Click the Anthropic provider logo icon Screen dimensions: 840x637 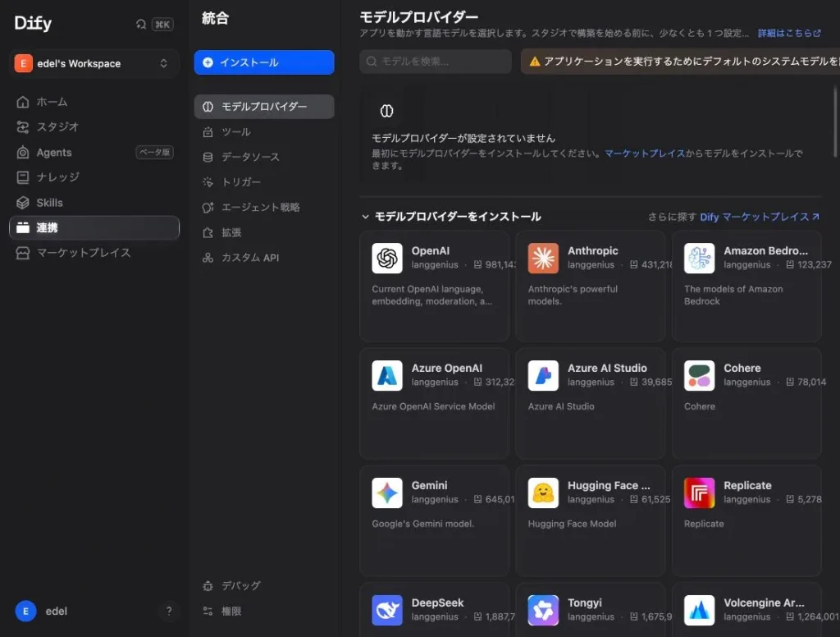543,258
